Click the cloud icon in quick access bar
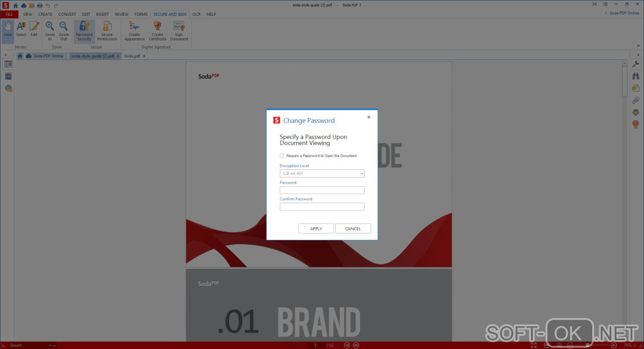The height and width of the screenshot is (349, 644). (24, 5)
